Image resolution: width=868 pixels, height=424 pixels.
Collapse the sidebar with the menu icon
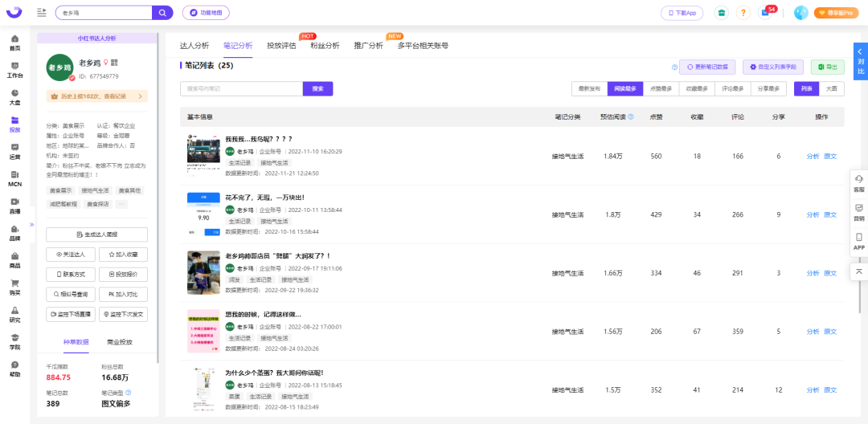(42, 12)
